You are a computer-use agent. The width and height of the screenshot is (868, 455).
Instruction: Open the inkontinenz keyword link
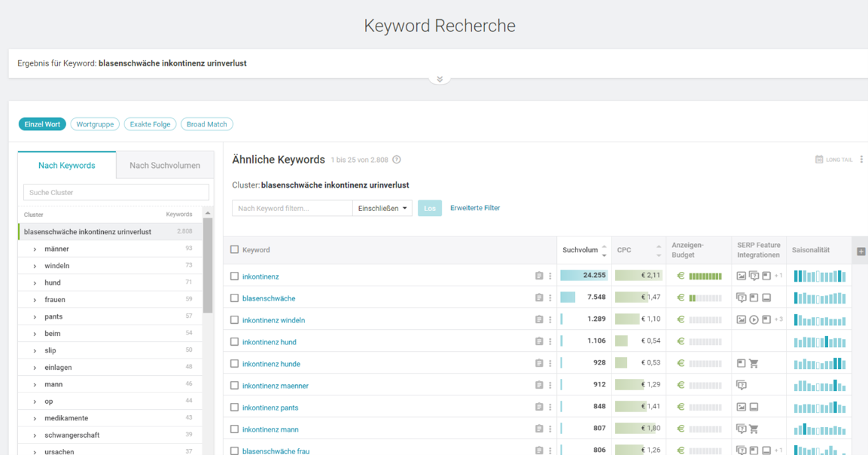click(x=260, y=276)
